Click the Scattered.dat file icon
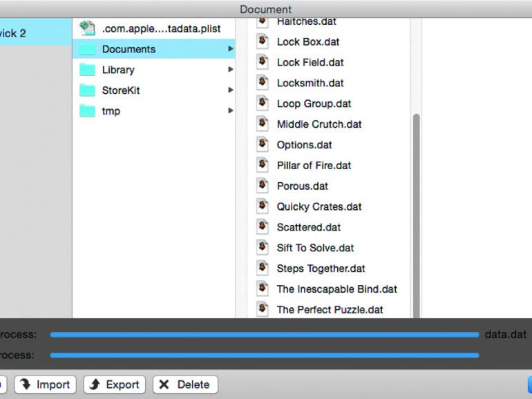Screen dimensions: 532x399 pyautogui.click(x=263, y=227)
